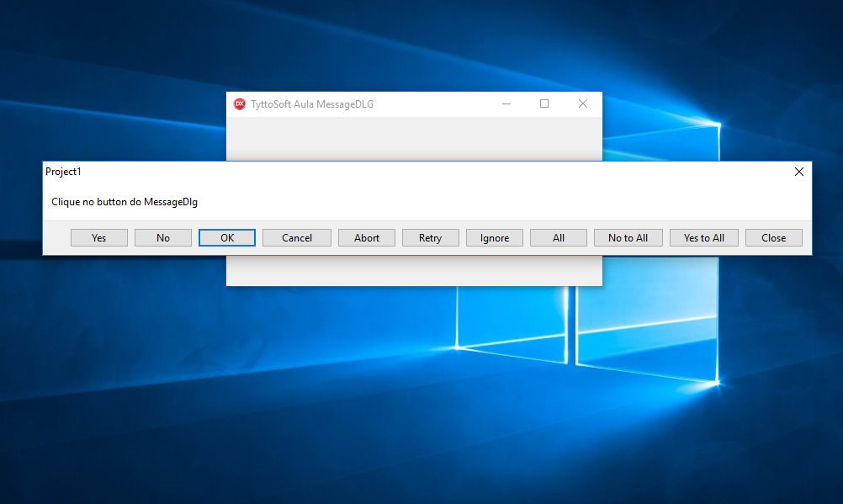Dismiss the Project1 dialog with its X

[799, 172]
